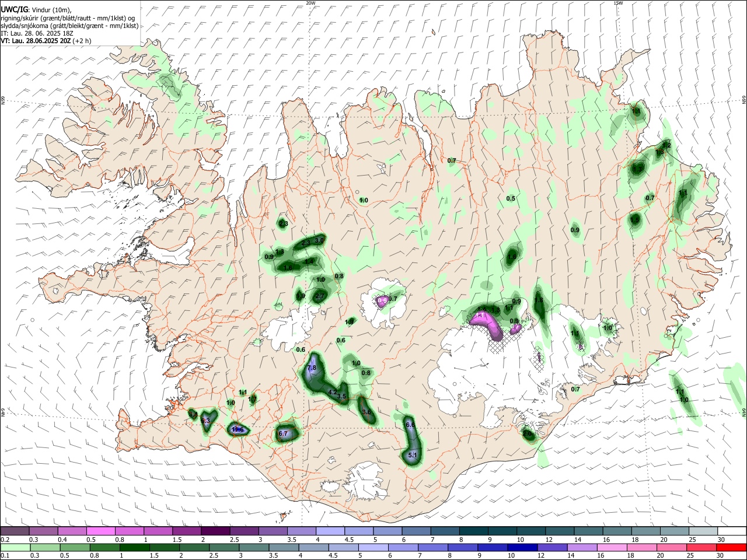Click the 'slydda/snjókoma' legend description line
The image size is (747, 560).
click(x=69, y=26)
